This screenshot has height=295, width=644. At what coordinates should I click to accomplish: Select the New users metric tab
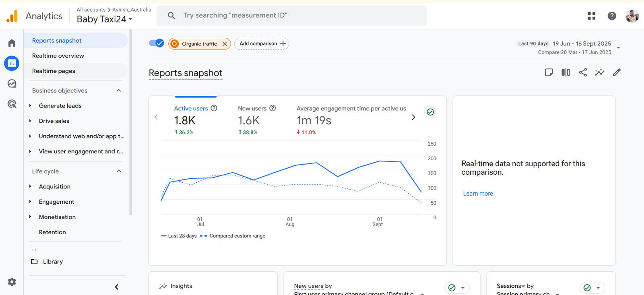pyautogui.click(x=252, y=109)
